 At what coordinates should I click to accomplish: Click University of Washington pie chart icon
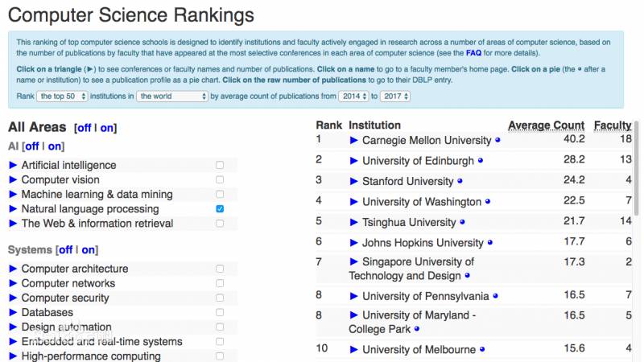coord(487,202)
